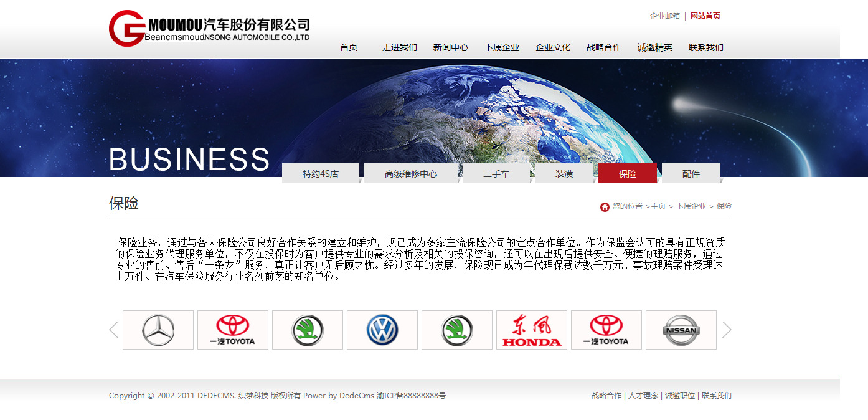Switch to the 特约4S店 tab
Viewport: 868px width, 420px height.
(321, 174)
